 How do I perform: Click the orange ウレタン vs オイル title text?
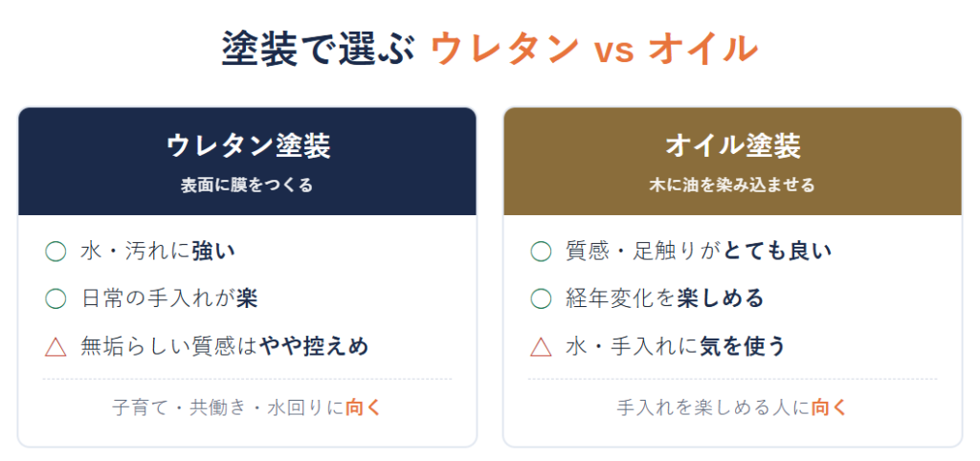(x=593, y=49)
